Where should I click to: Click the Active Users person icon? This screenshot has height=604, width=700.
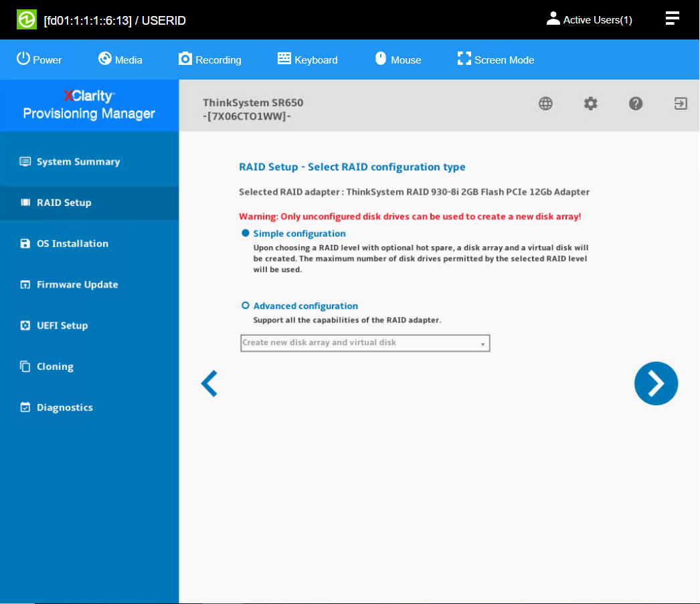coord(553,19)
